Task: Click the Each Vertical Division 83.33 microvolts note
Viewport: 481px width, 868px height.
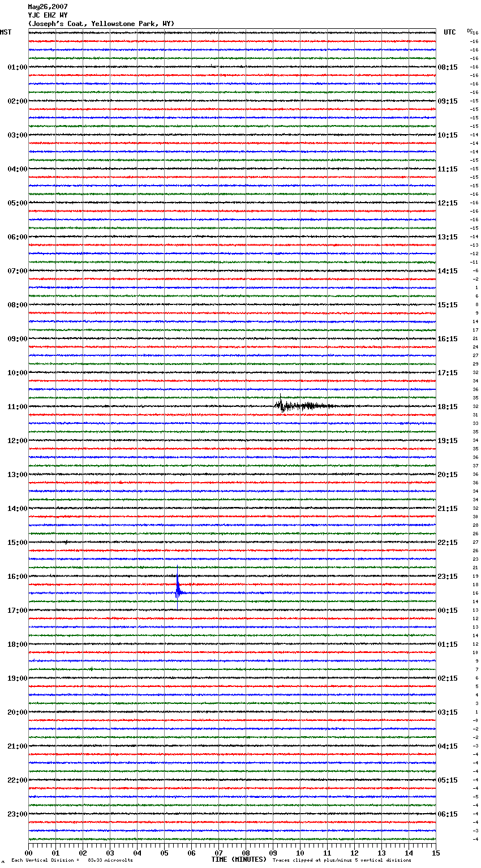Action: pos(72,860)
